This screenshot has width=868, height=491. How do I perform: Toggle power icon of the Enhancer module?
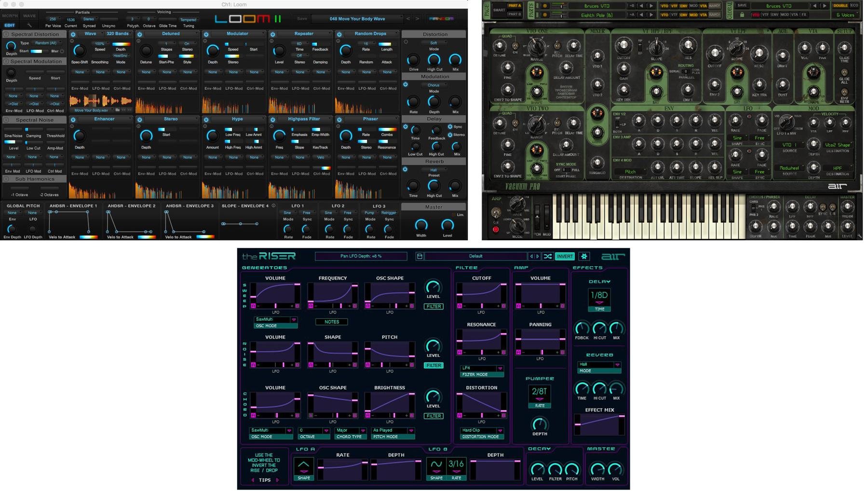(73, 120)
